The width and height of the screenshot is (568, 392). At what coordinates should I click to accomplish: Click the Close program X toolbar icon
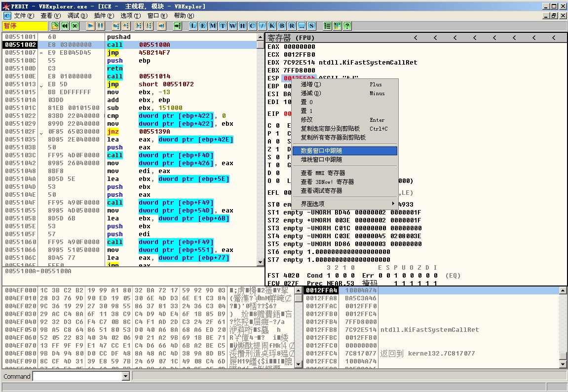coord(75,26)
